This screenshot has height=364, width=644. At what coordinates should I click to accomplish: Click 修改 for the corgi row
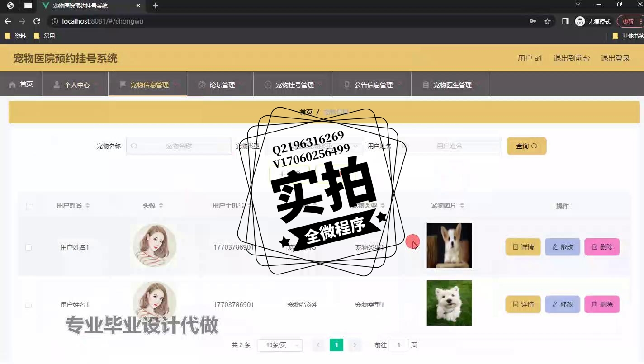[563, 247]
